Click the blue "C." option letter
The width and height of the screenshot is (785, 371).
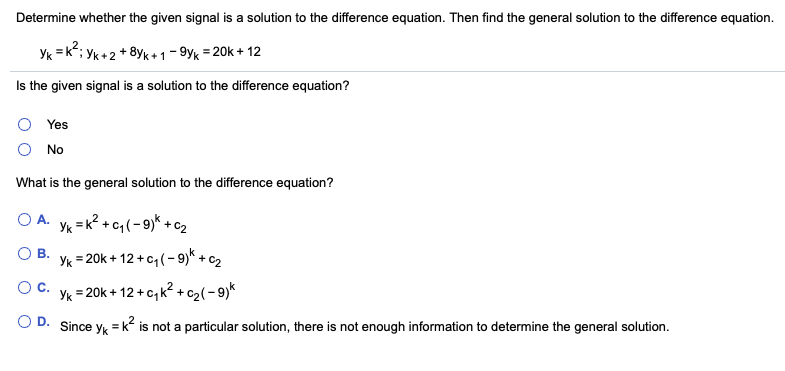[x=43, y=287]
